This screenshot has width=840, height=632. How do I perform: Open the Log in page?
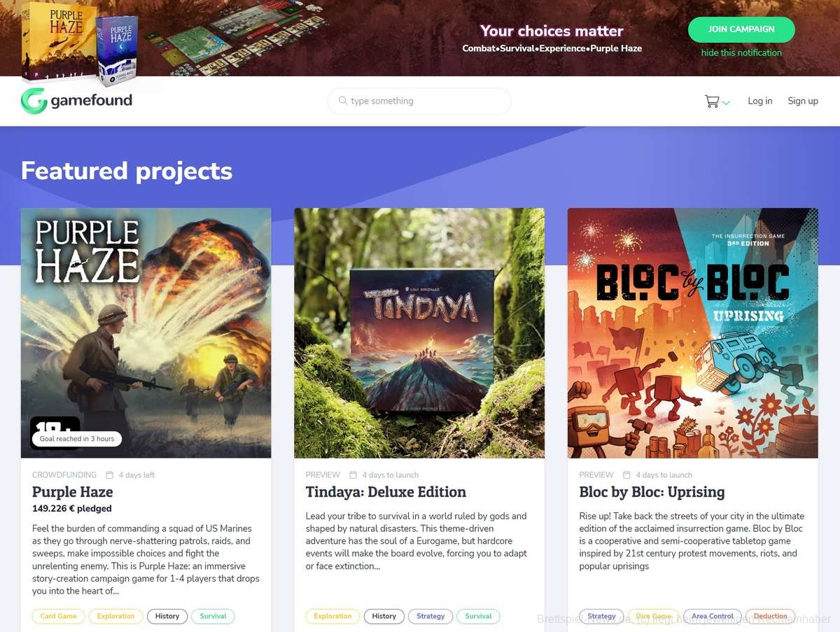click(759, 101)
